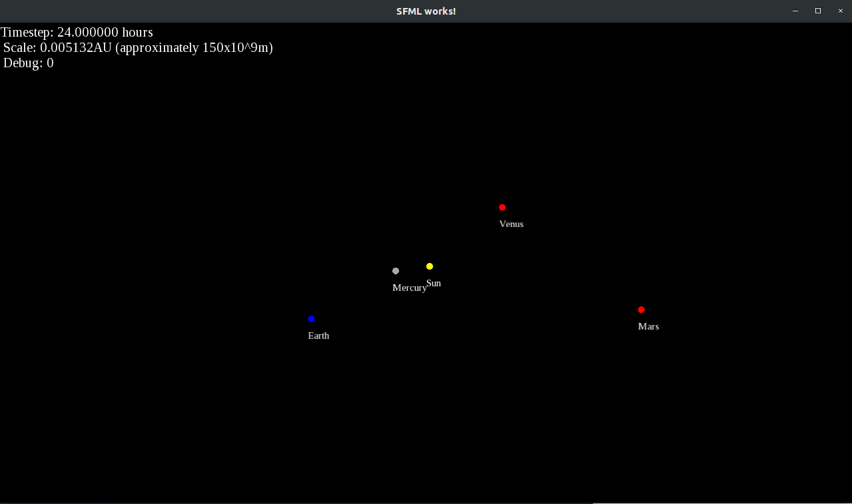Click the blue Earth planet dot

point(311,319)
